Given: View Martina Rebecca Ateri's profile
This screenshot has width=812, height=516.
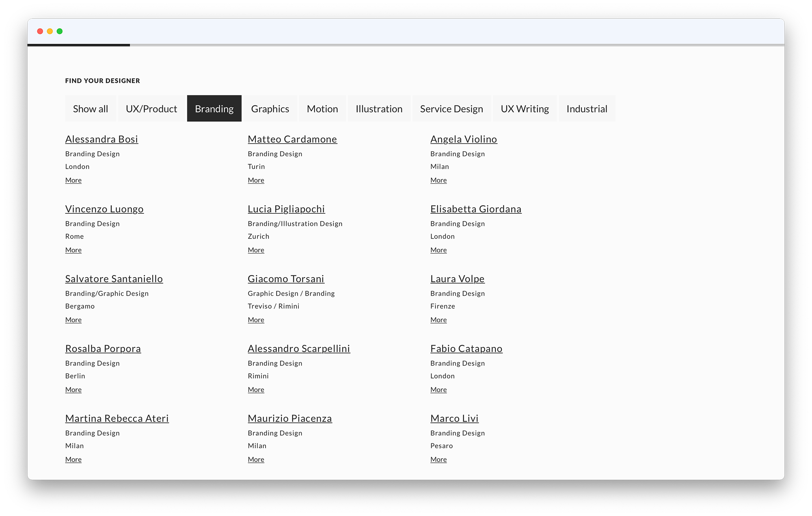Looking at the screenshot, I should pos(117,418).
